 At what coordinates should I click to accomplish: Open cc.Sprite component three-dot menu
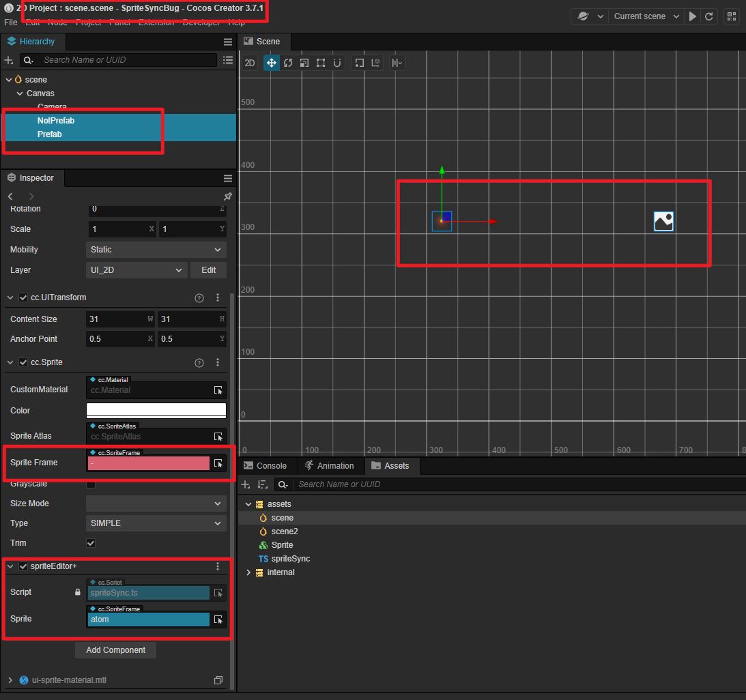(218, 362)
